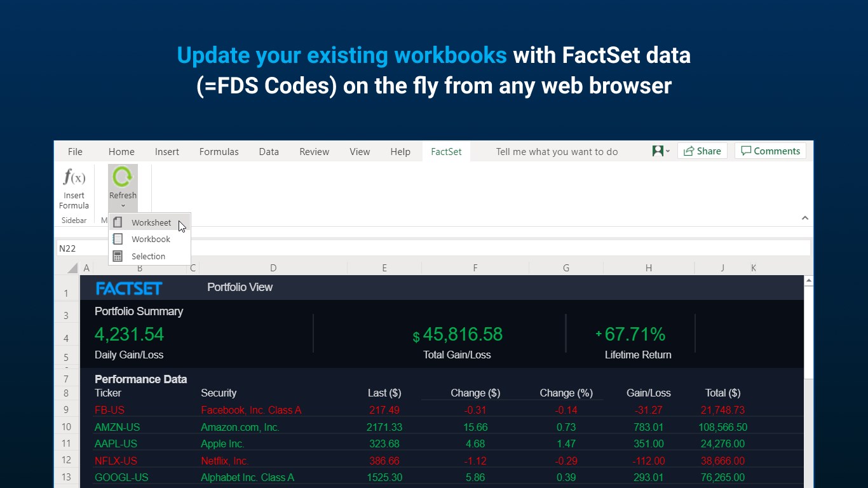This screenshot has height=488, width=868.
Task: Choose Selection from Refresh menu
Action: click(x=149, y=256)
